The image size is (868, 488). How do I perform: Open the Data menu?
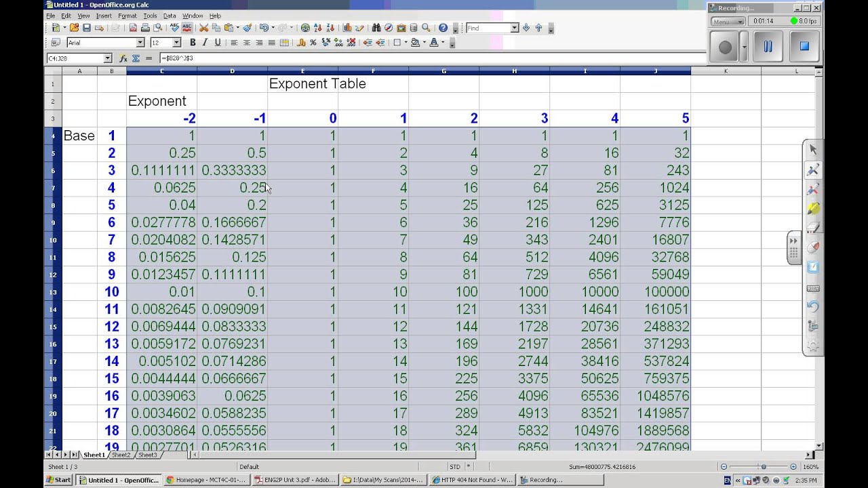point(170,16)
